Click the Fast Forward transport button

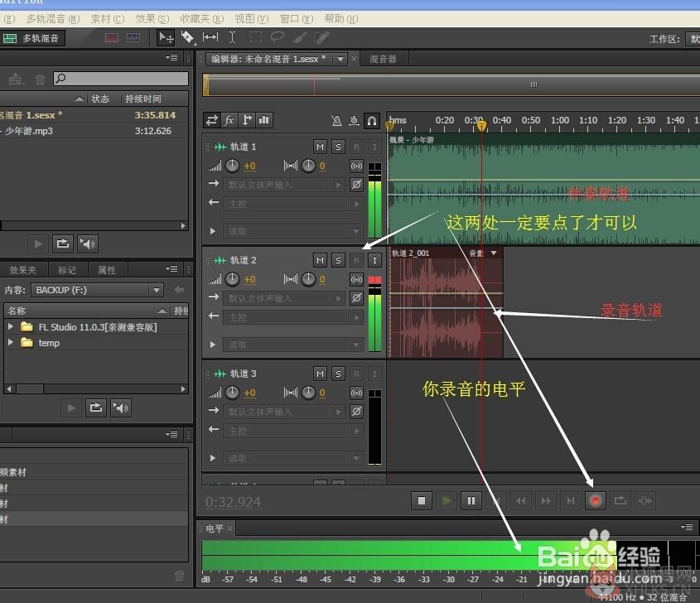[546, 501]
